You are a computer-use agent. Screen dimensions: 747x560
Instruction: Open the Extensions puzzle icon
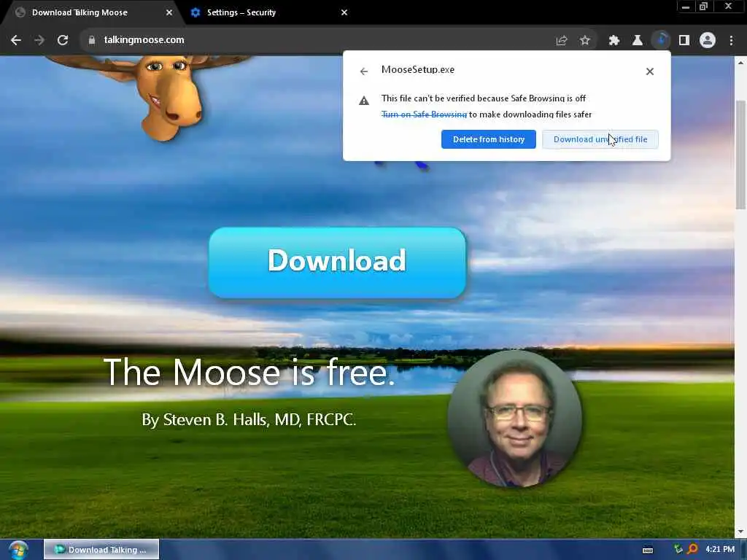[x=614, y=41]
